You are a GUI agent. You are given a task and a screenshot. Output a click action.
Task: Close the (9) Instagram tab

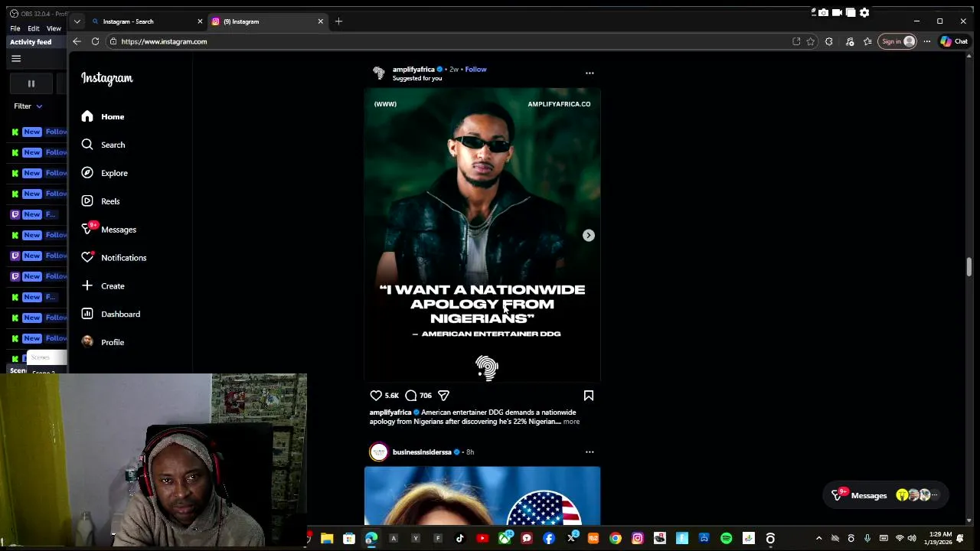tap(321, 21)
